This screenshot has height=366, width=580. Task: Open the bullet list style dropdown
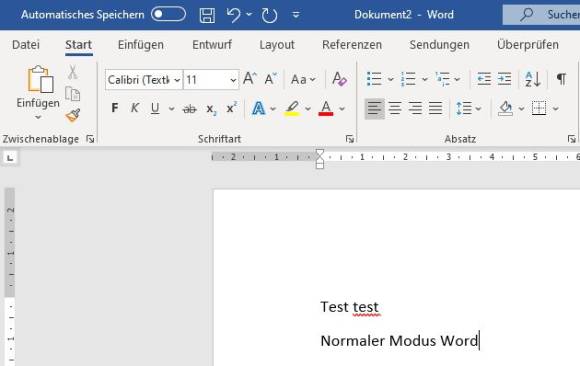[390, 79]
